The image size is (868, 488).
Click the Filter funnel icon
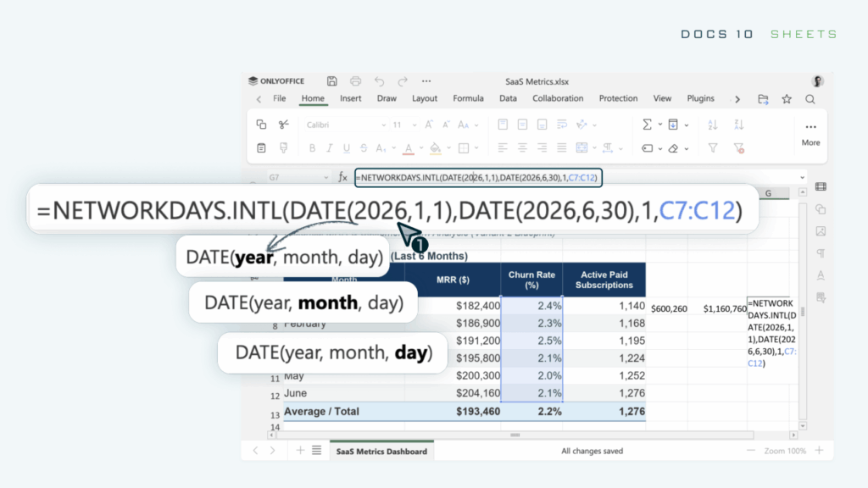coord(713,147)
